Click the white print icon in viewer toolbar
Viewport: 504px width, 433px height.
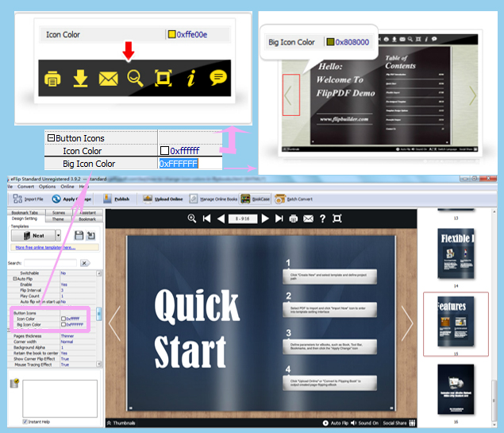click(293, 219)
